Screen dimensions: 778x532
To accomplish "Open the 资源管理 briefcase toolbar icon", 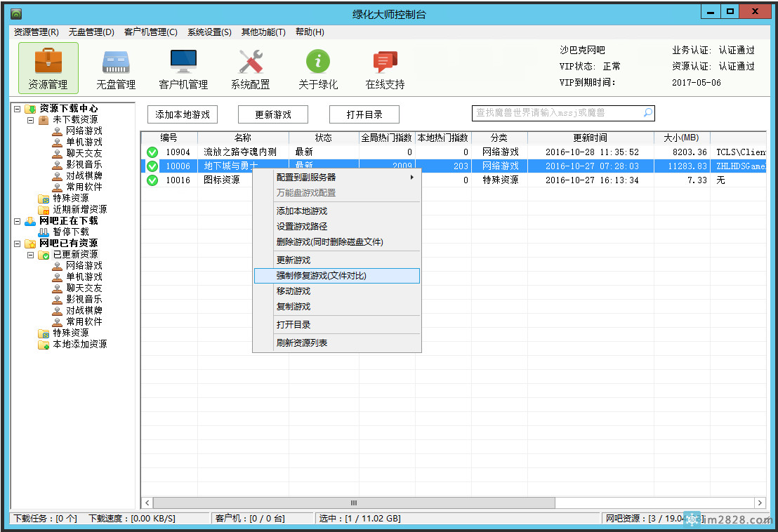I will click(48, 68).
